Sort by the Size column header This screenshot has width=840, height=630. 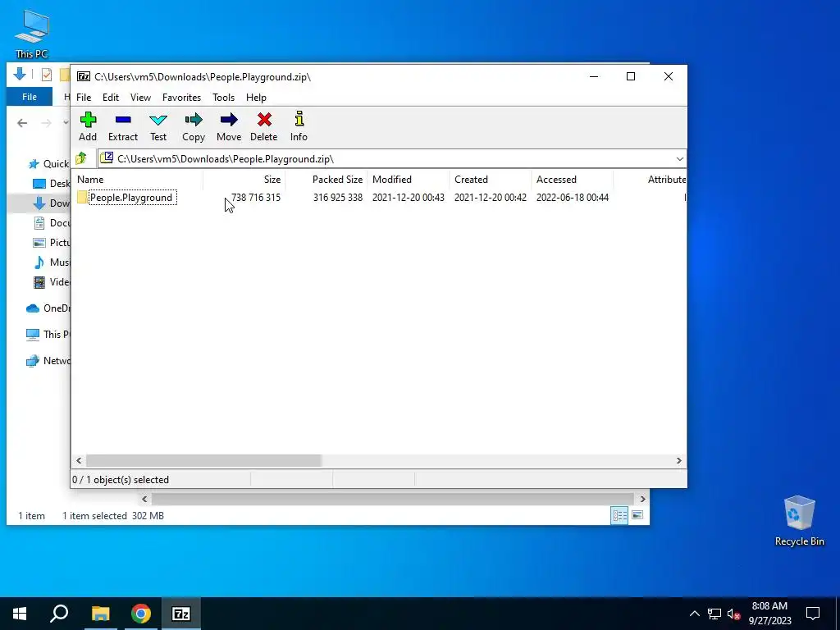[244, 180]
